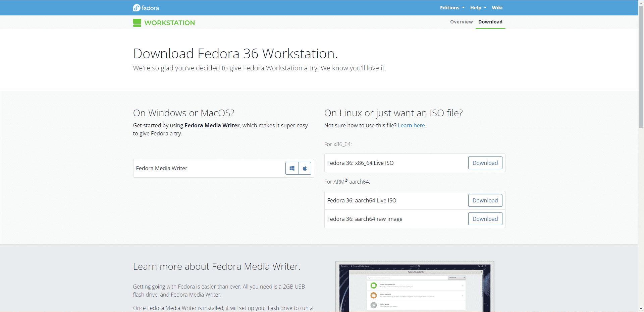Download Fedora 36 x86_64 Live ISO
Screen dimensions: 644x312
click(x=485, y=163)
